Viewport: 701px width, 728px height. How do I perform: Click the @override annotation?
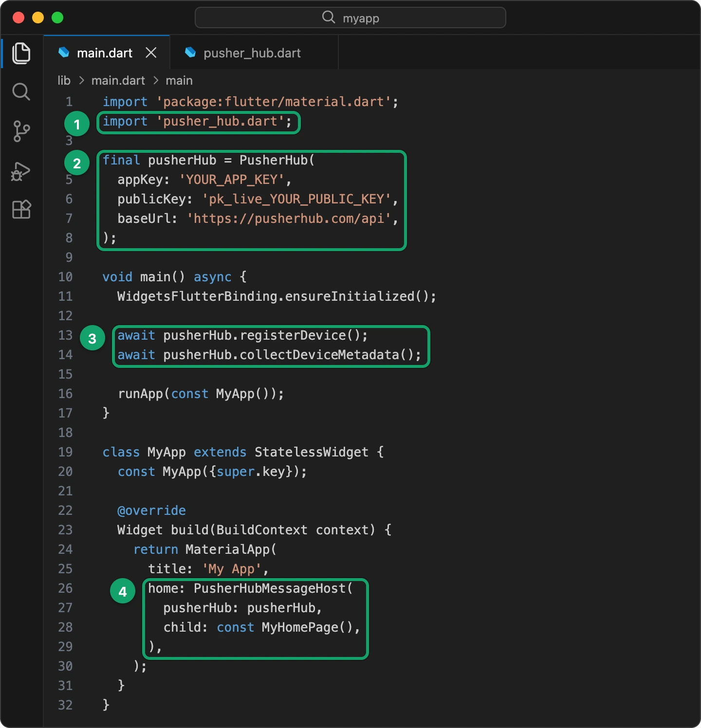pyautogui.click(x=151, y=510)
